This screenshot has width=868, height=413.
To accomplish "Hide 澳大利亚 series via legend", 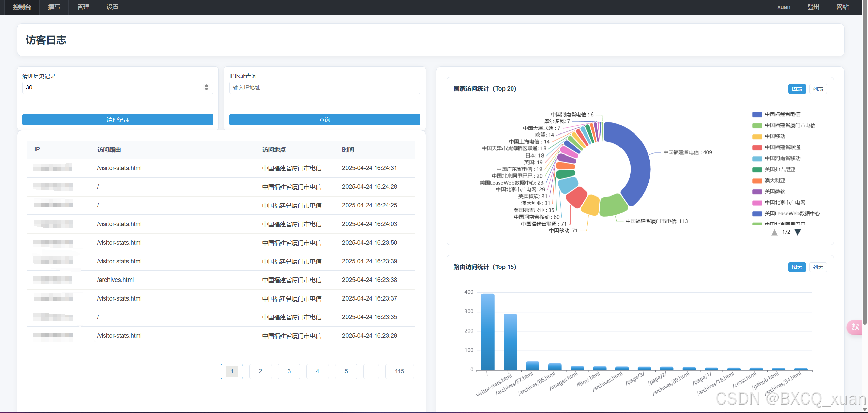I will point(774,181).
